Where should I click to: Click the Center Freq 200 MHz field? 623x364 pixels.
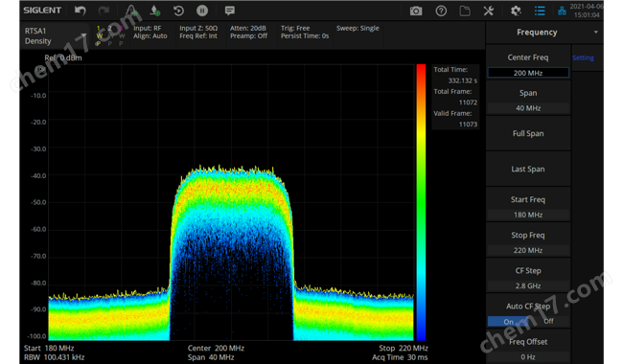pyautogui.click(x=528, y=73)
